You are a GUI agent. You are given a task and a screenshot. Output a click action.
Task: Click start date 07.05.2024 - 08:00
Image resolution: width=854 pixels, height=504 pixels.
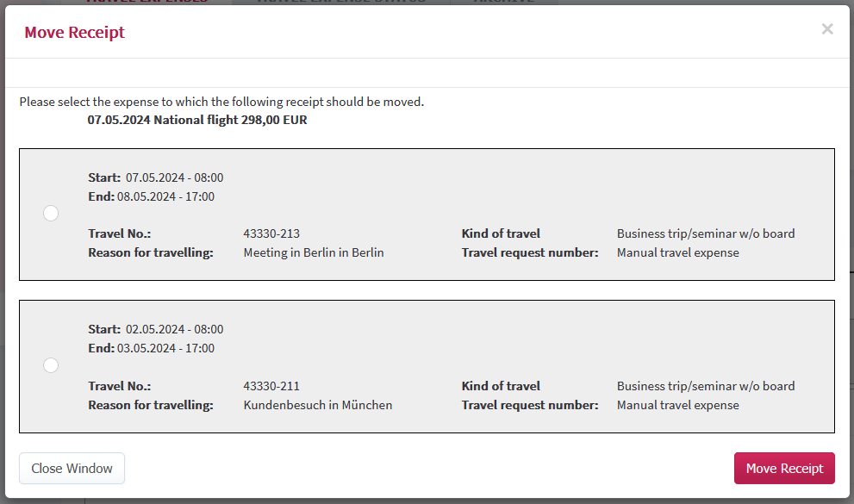tap(174, 177)
